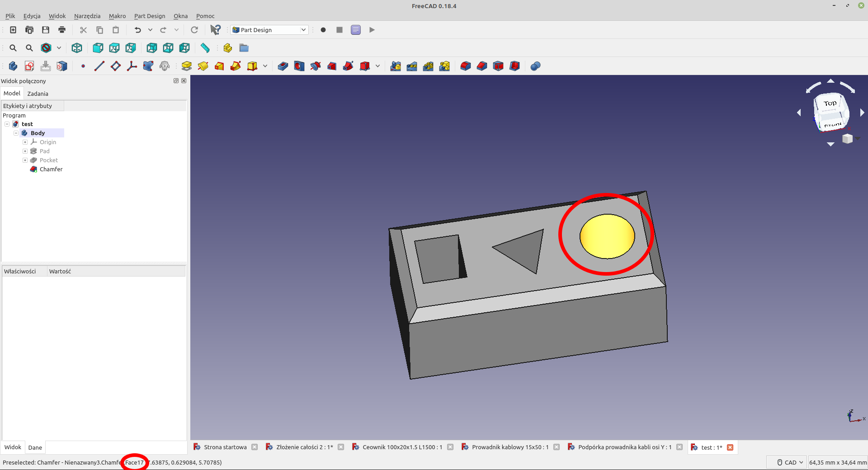Select the Pad tool
This screenshot has height=470, width=868.
[x=187, y=66]
